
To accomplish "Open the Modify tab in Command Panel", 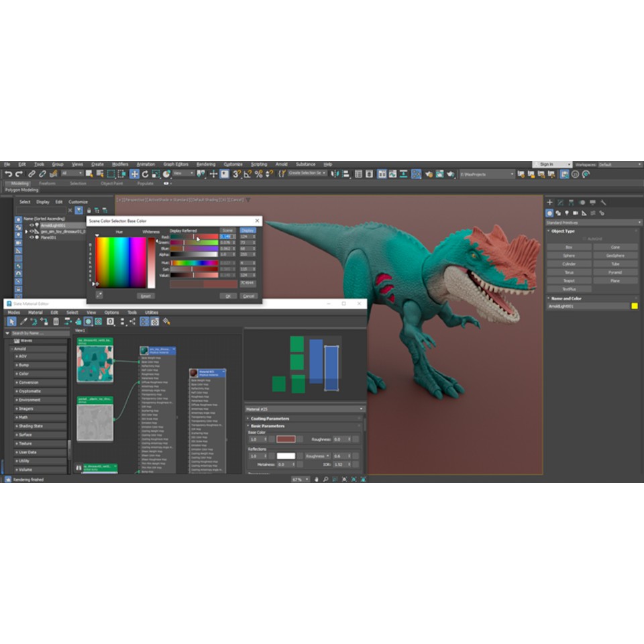I will point(560,202).
